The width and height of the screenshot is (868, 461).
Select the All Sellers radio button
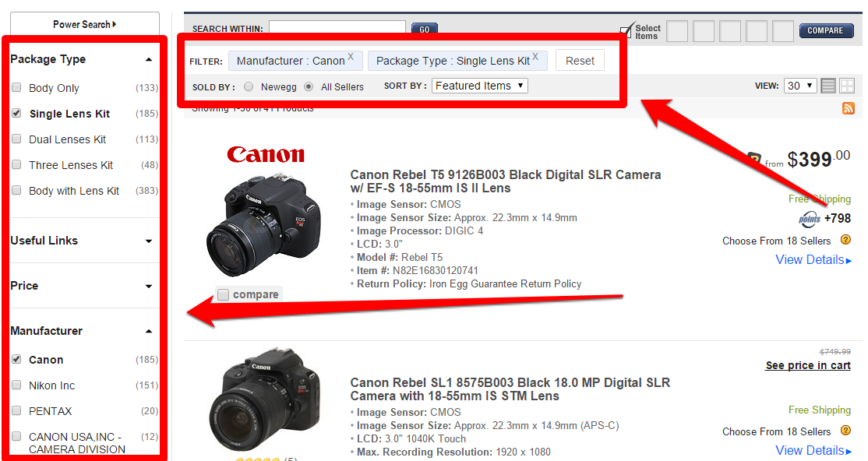point(309,86)
